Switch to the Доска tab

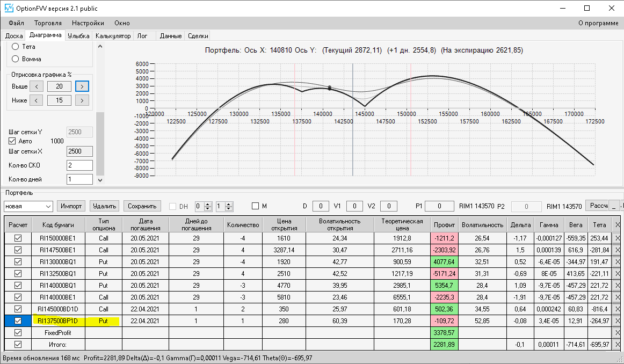pyautogui.click(x=14, y=36)
